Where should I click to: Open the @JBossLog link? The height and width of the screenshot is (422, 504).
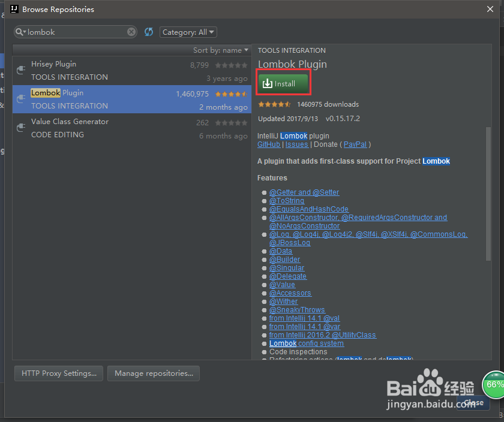pos(290,243)
